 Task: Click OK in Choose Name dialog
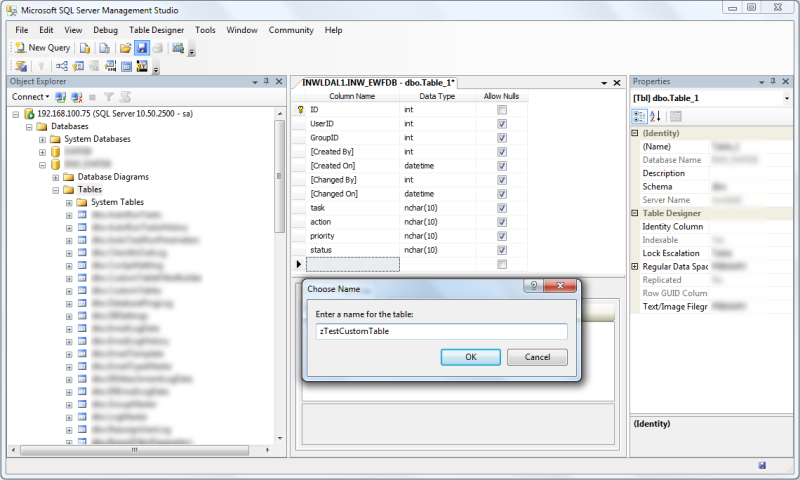(470, 357)
